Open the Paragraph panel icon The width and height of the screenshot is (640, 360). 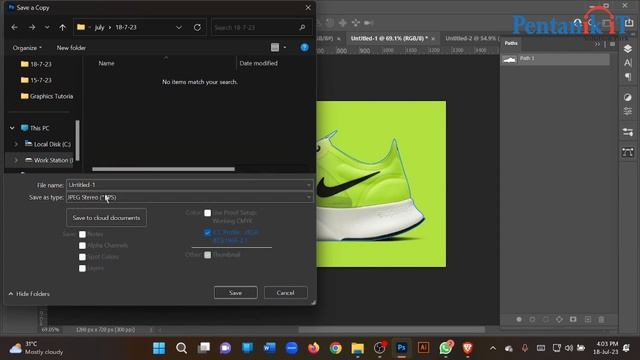pyautogui.click(x=628, y=77)
